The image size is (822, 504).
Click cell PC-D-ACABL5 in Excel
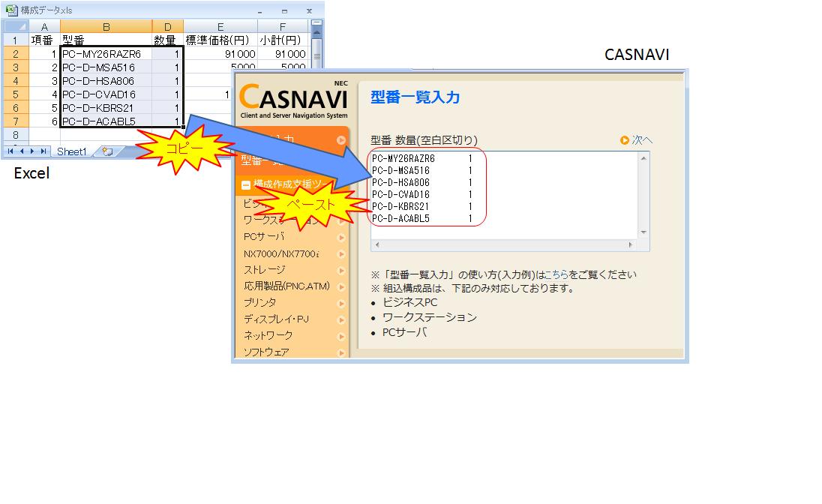[106, 121]
